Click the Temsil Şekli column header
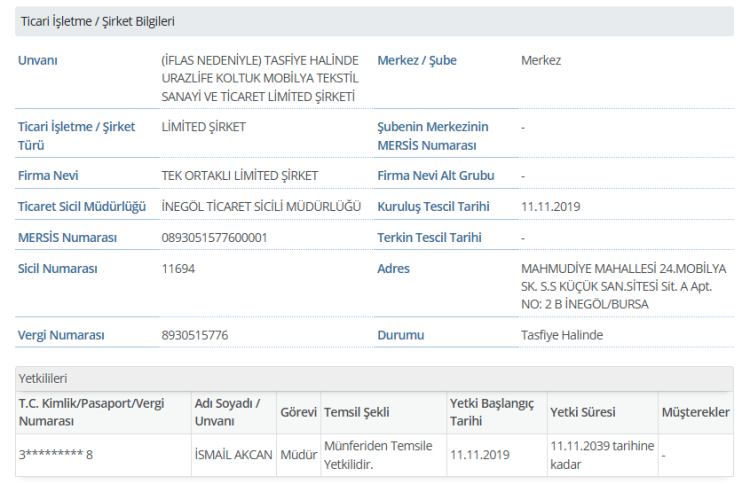750x484 pixels. point(357,412)
